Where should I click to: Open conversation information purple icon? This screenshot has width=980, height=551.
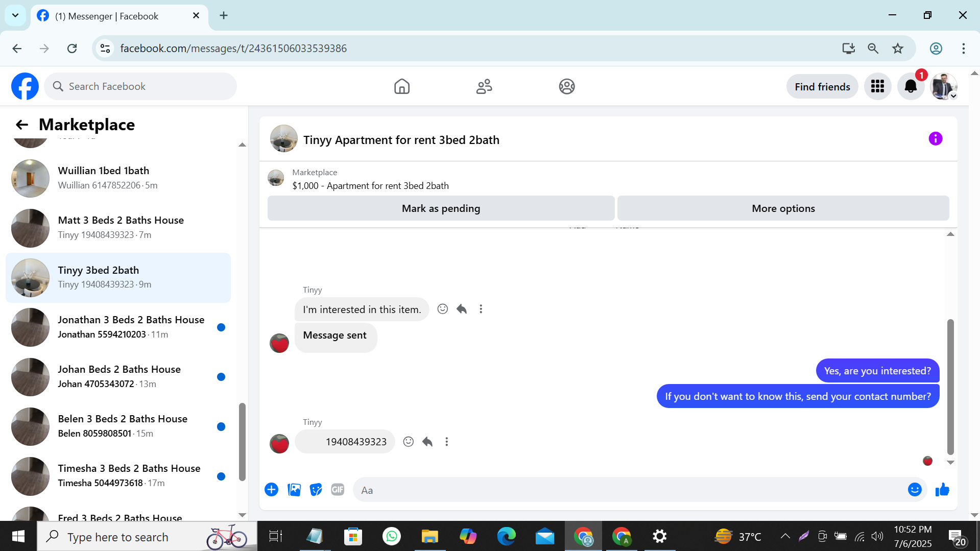[935, 139]
